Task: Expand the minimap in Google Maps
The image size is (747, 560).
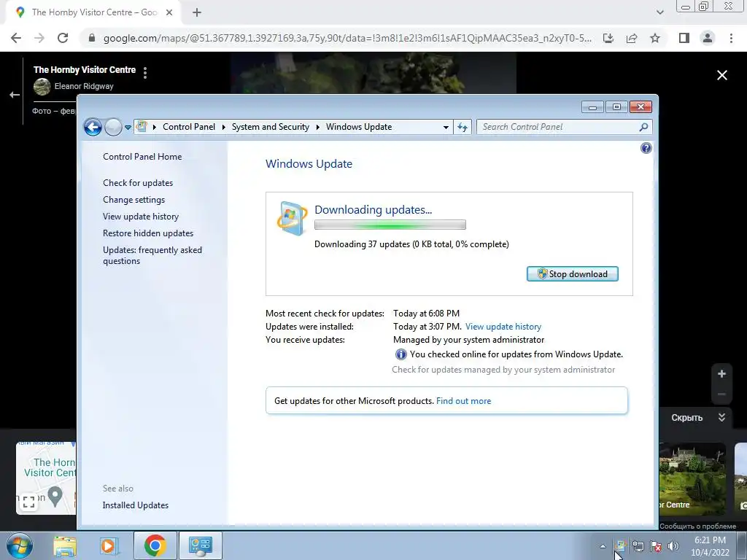Action: coord(28,502)
